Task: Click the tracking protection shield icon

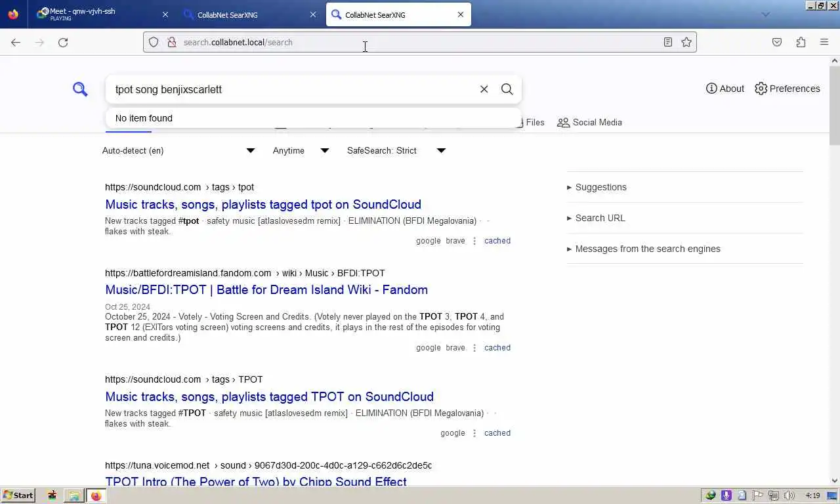Action: [154, 42]
